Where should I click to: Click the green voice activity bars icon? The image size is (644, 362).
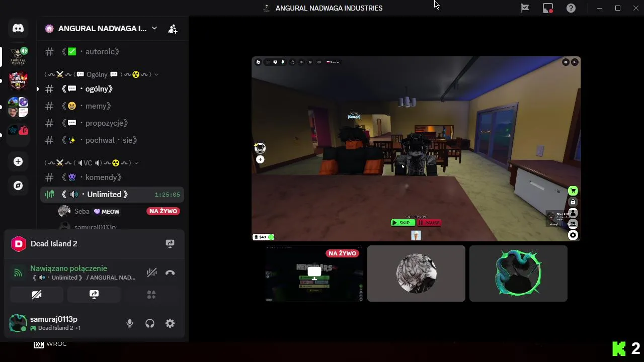(x=49, y=195)
